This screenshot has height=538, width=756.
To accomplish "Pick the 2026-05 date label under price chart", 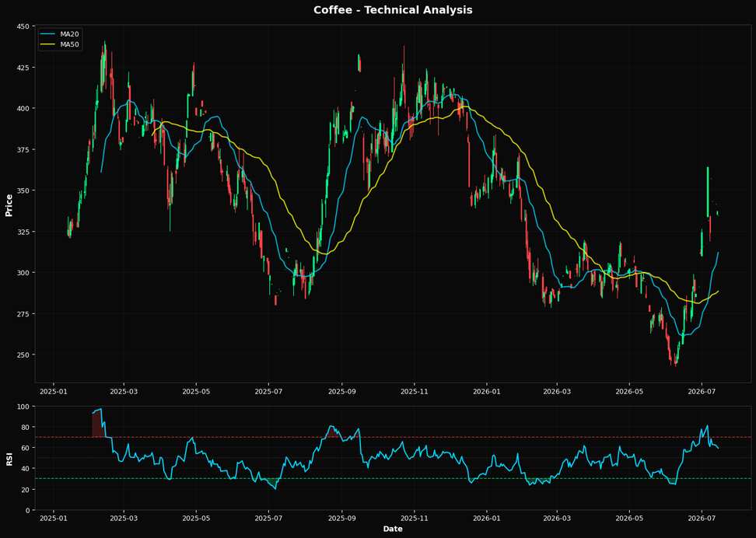I will pos(629,392).
